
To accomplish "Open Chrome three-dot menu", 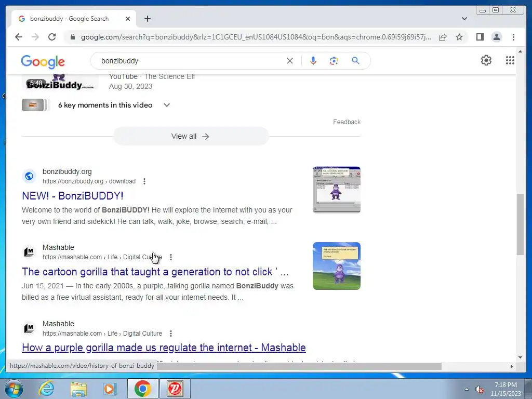I will point(513,37).
